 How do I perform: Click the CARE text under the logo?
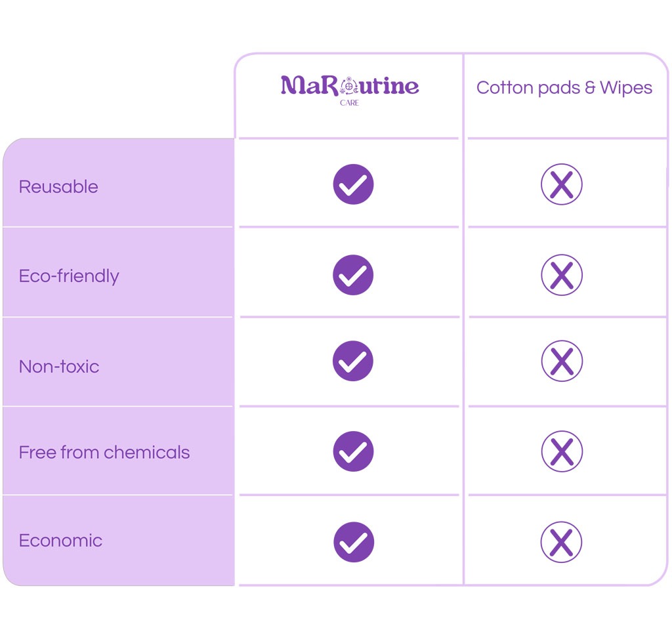(x=349, y=104)
